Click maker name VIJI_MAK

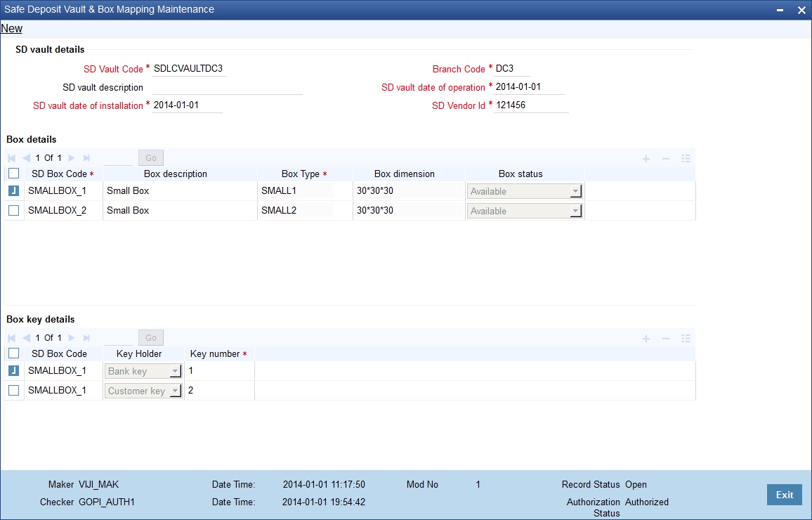(x=98, y=485)
